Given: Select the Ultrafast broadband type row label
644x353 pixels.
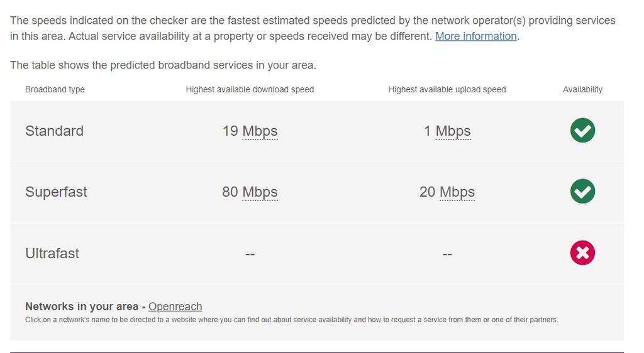Looking at the screenshot, I should [x=52, y=253].
